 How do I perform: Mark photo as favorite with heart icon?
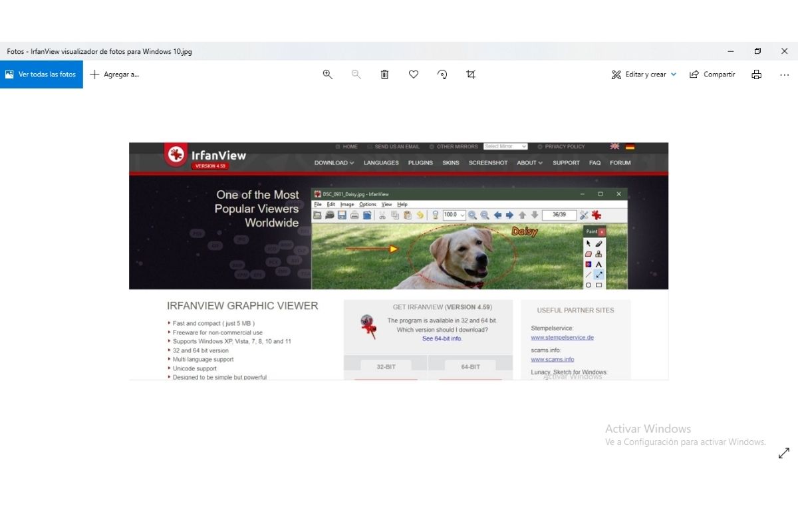(x=414, y=74)
